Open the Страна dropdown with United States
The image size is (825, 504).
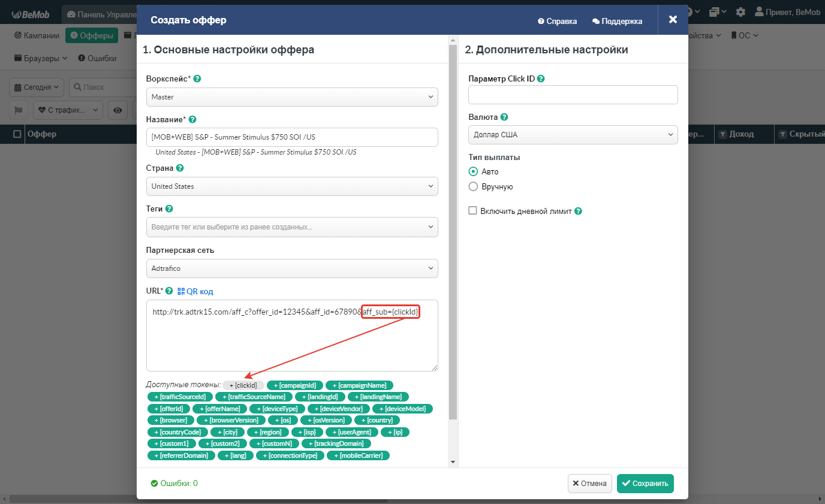click(x=292, y=186)
